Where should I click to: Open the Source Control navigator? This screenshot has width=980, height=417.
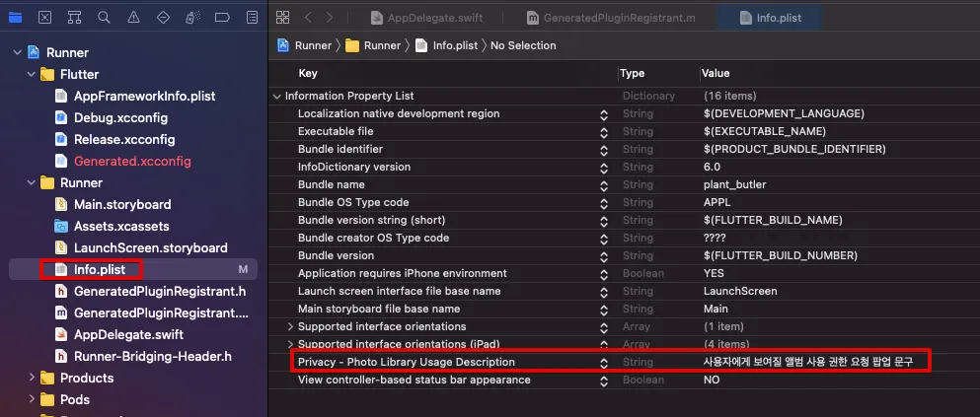pyautogui.click(x=44, y=17)
